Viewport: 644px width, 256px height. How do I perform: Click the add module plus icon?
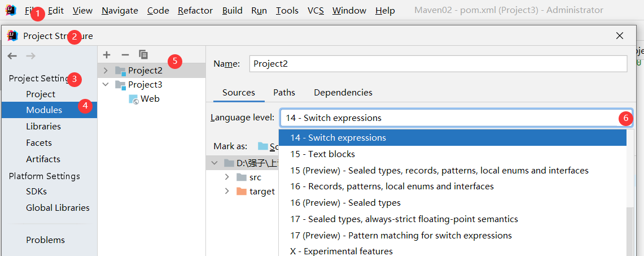click(x=107, y=55)
